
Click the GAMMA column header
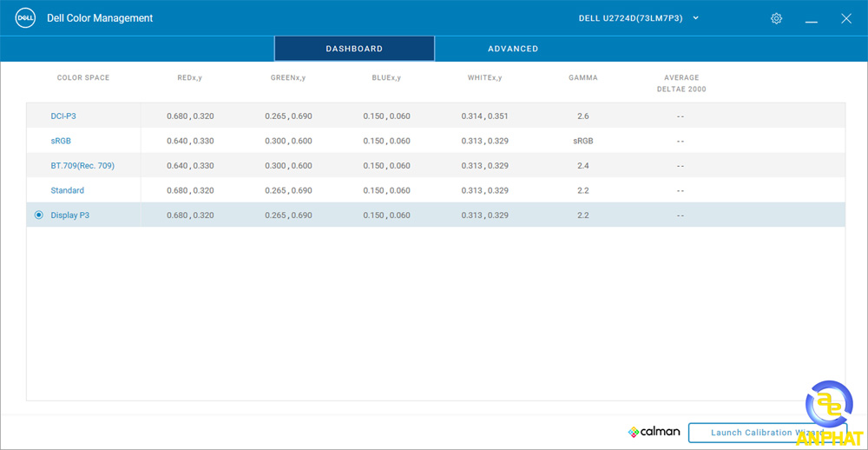click(x=583, y=77)
